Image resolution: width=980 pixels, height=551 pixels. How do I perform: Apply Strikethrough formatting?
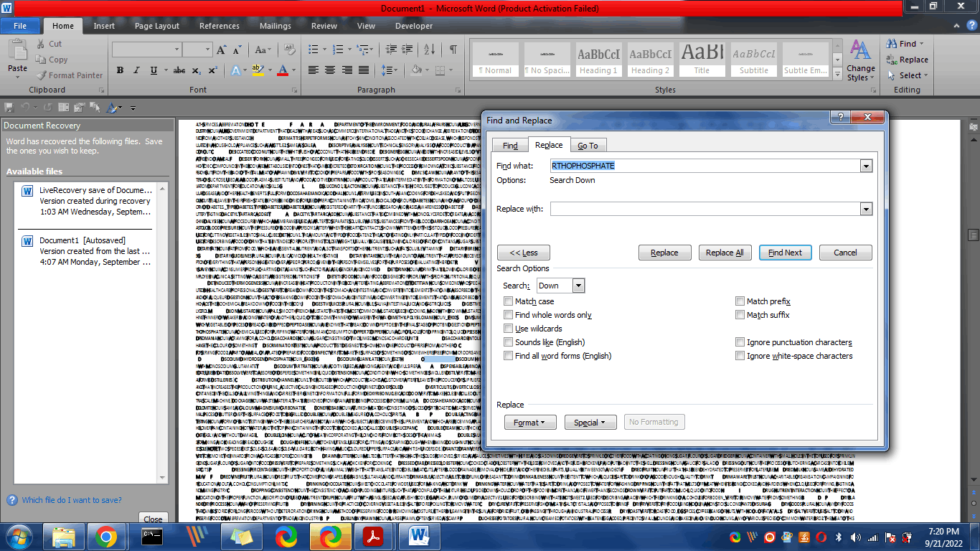tap(179, 70)
